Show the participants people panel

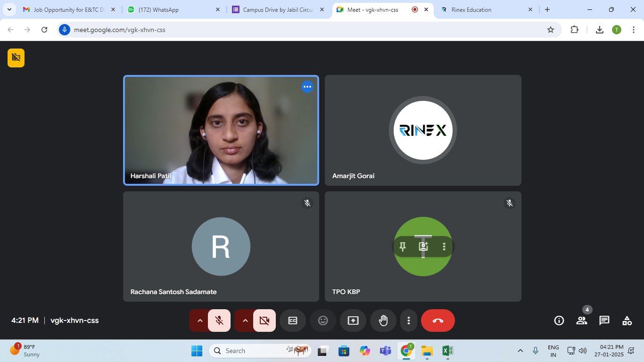coord(582,321)
